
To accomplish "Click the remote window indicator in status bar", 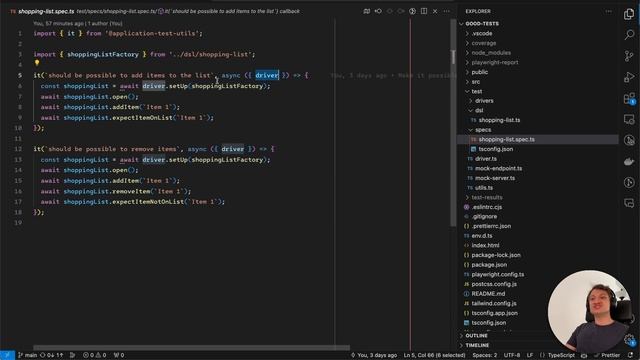I will 7,355.
